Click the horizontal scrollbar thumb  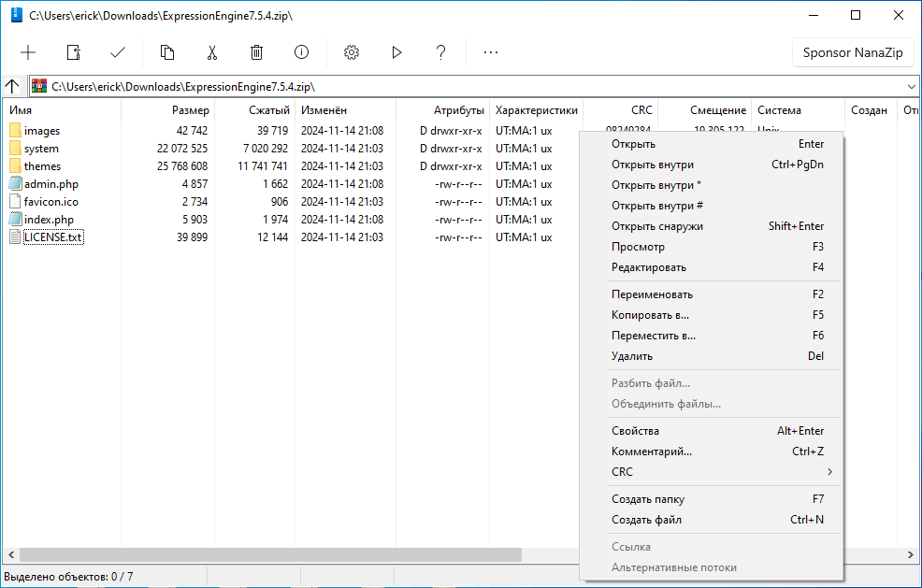[270, 554]
